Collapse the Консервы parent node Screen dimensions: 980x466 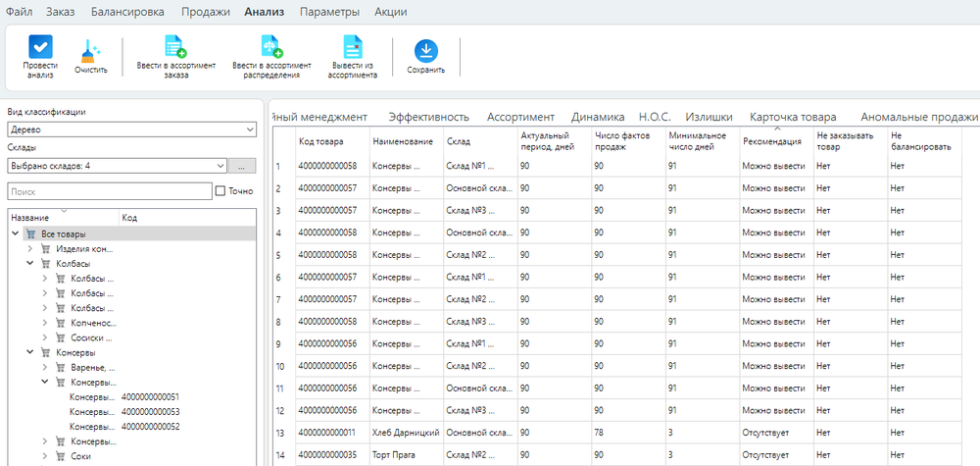coord(30,353)
